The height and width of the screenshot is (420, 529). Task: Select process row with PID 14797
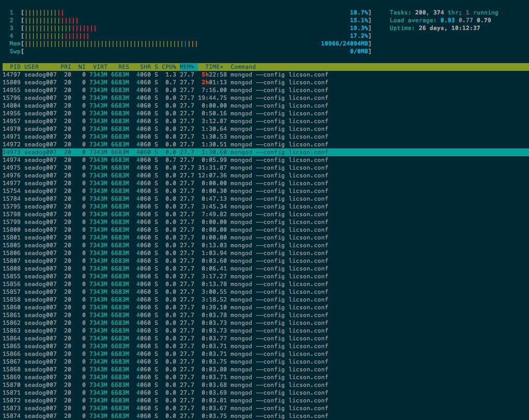(265, 74)
